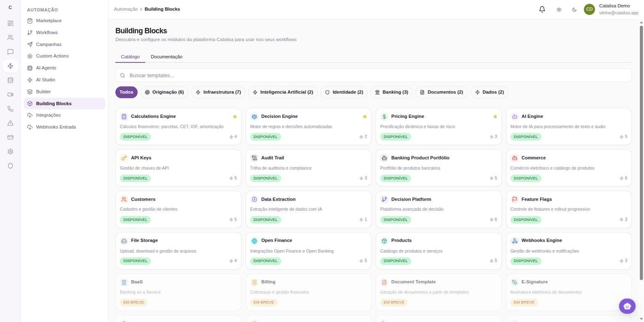Click the Calculations Engine card icon

pyautogui.click(x=124, y=117)
